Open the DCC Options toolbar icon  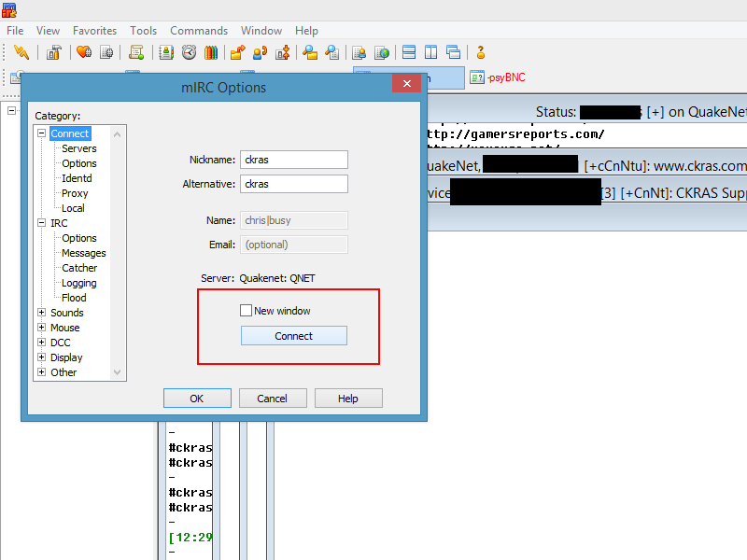[283, 52]
